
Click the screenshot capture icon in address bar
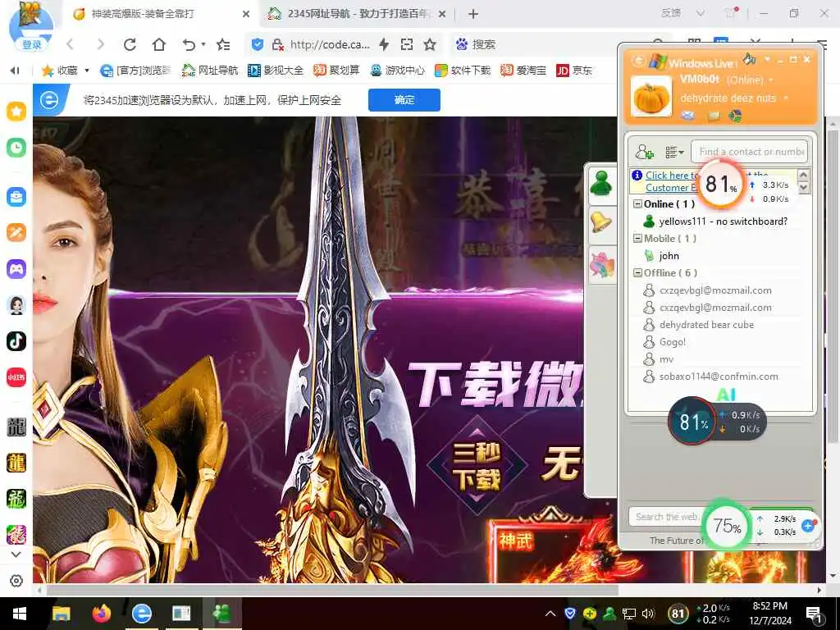pyautogui.click(x=407, y=44)
